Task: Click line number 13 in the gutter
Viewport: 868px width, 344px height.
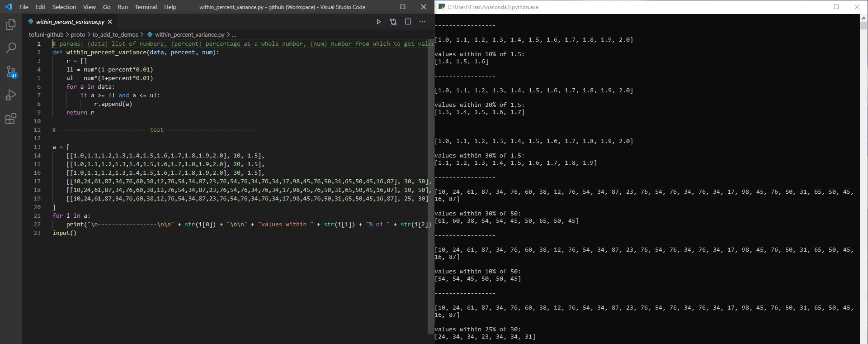Action: [37, 147]
